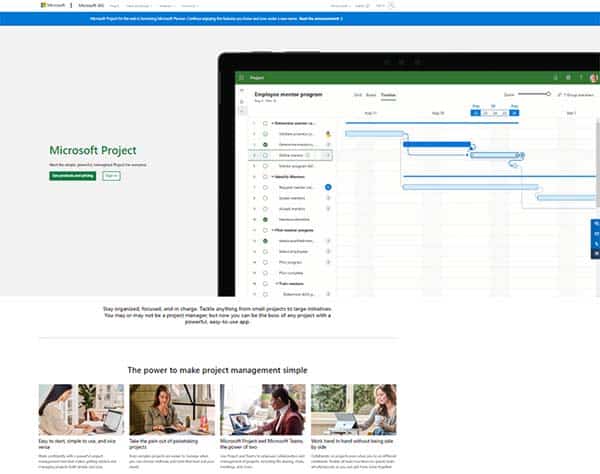Collapse the Train mentors group
This screenshot has height=474, width=600.
point(277,284)
